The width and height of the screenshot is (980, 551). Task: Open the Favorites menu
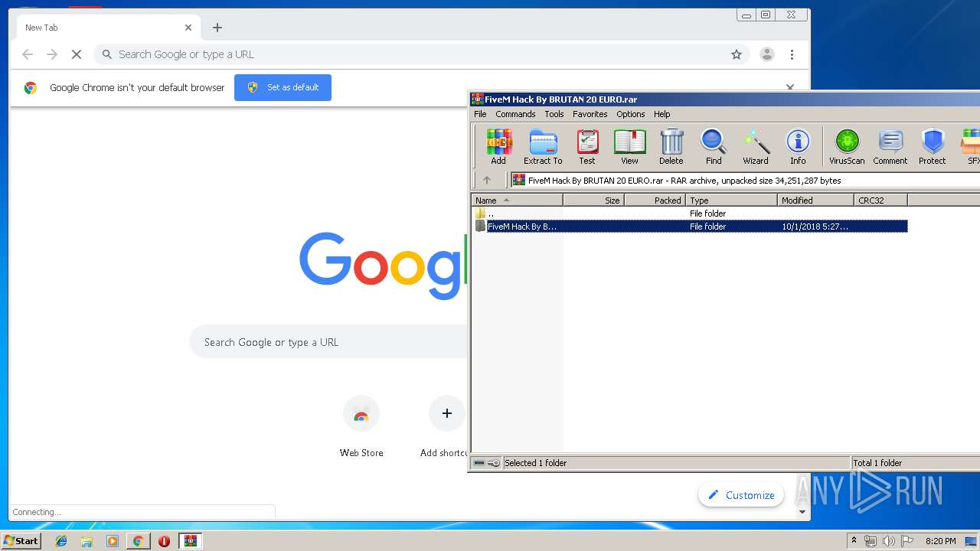[590, 114]
